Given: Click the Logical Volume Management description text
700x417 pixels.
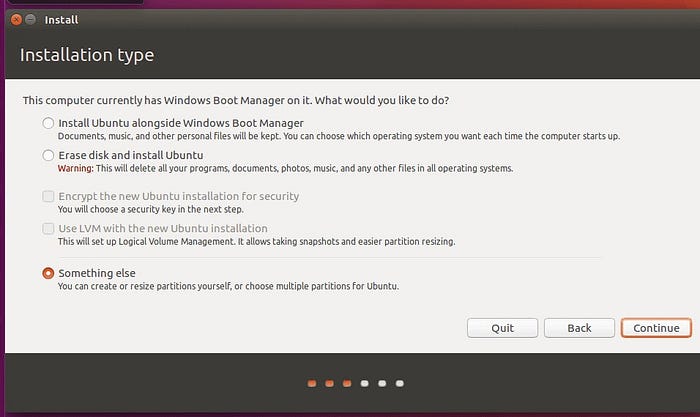Looking at the screenshot, I should [256, 242].
